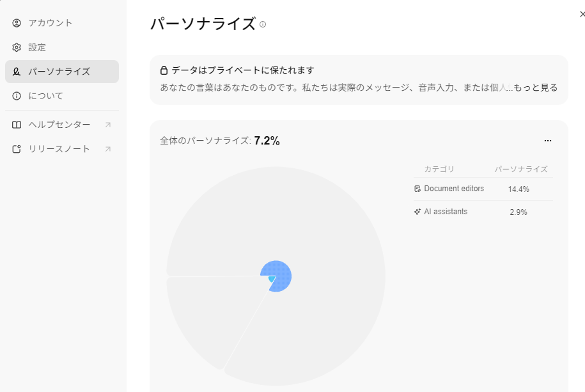
Task: Open the ヘルプセンター book icon
Action: tap(17, 125)
